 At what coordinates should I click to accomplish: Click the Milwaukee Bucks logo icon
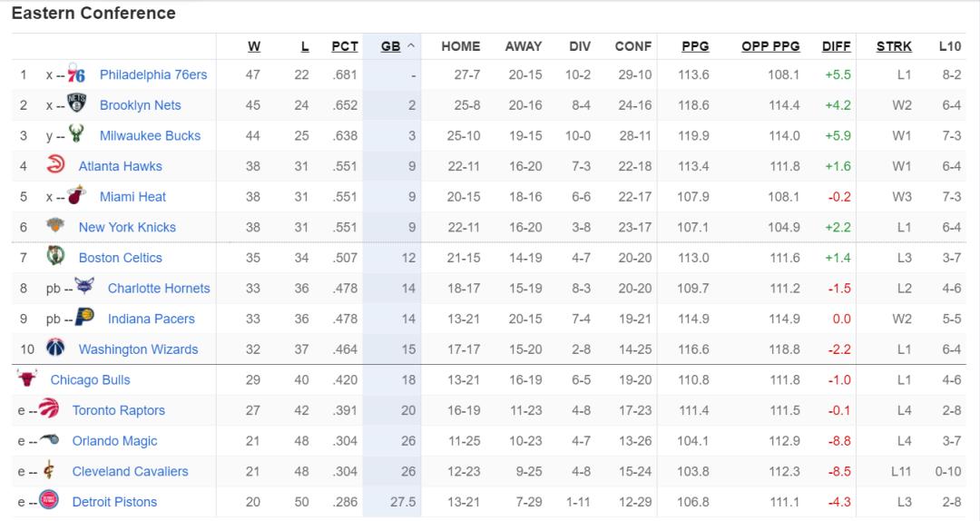(x=76, y=135)
